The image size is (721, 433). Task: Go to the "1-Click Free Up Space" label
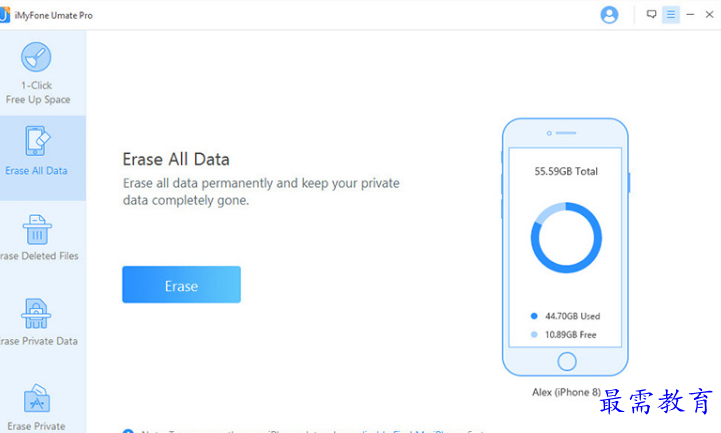[38, 92]
